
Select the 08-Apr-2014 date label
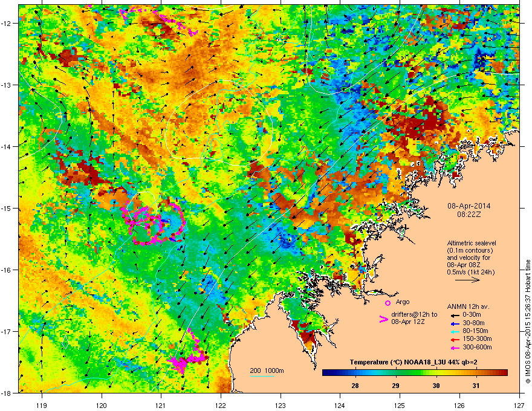(469, 206)
